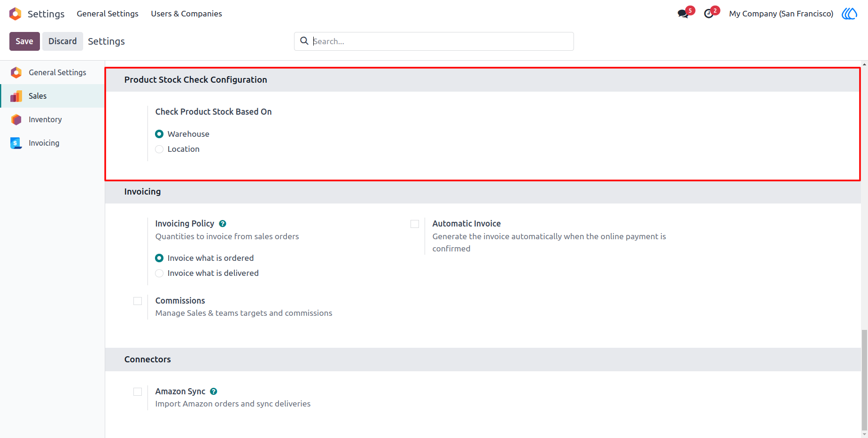Enable the Commissions checkbox
868x438 pixels.
(138, 301)
